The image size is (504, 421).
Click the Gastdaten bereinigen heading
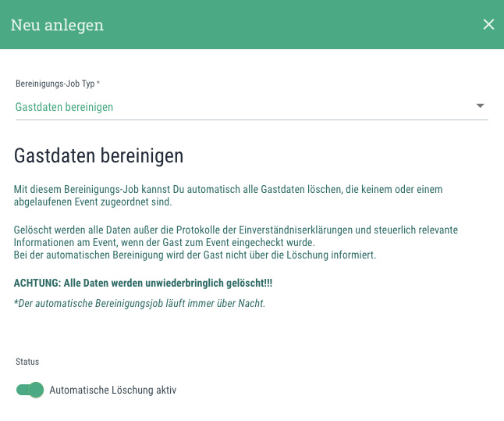pos(98,155)
